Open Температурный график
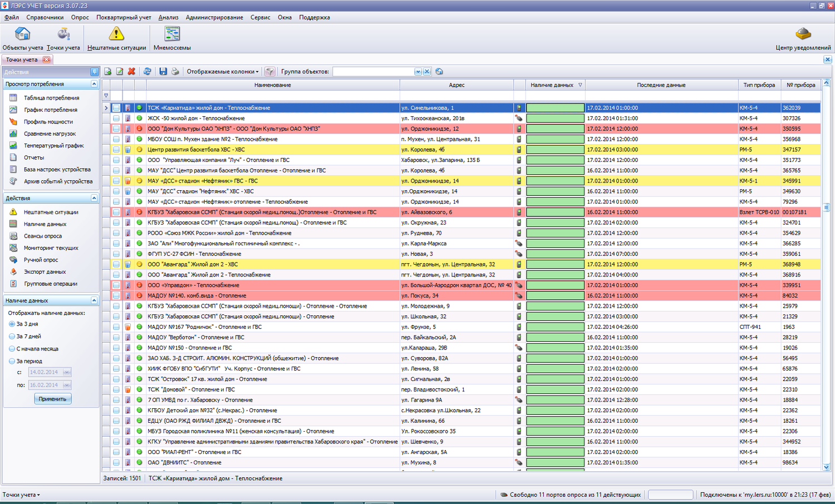835x504 pixels. 53,146
